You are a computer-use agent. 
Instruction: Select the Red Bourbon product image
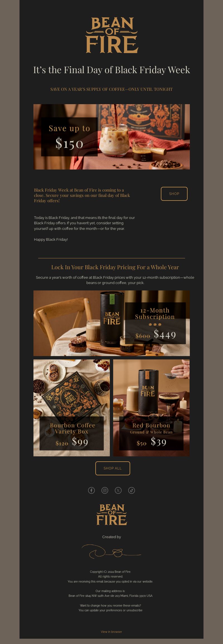coord(151,408)
